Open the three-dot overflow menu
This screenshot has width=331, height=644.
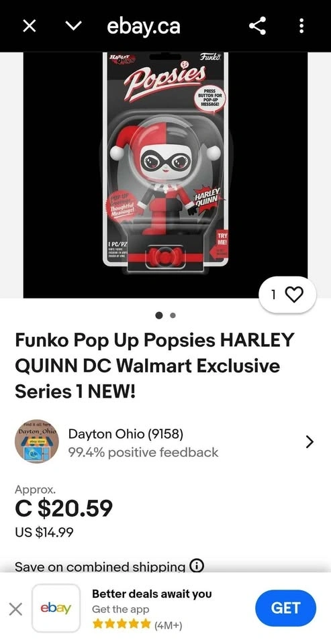301,26
